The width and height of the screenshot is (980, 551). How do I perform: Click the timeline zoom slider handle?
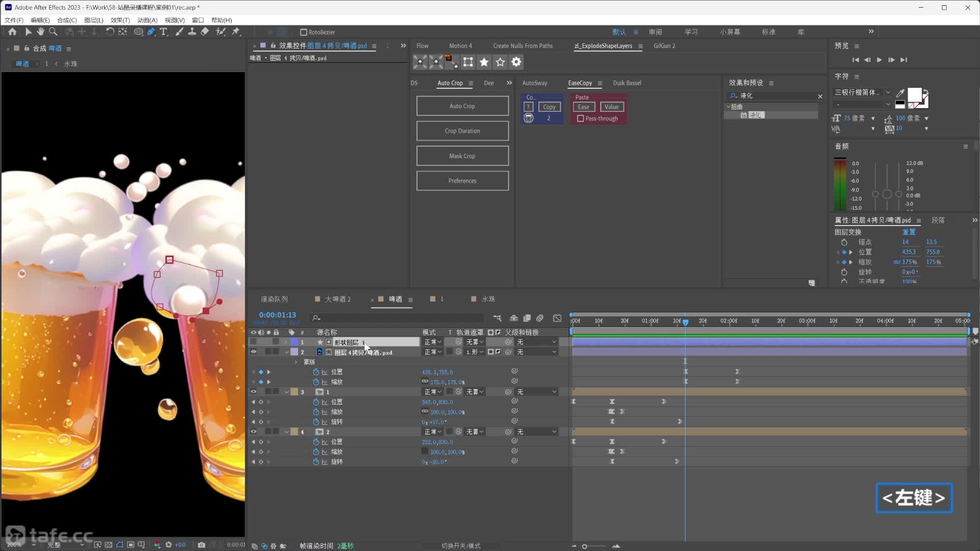584,546
